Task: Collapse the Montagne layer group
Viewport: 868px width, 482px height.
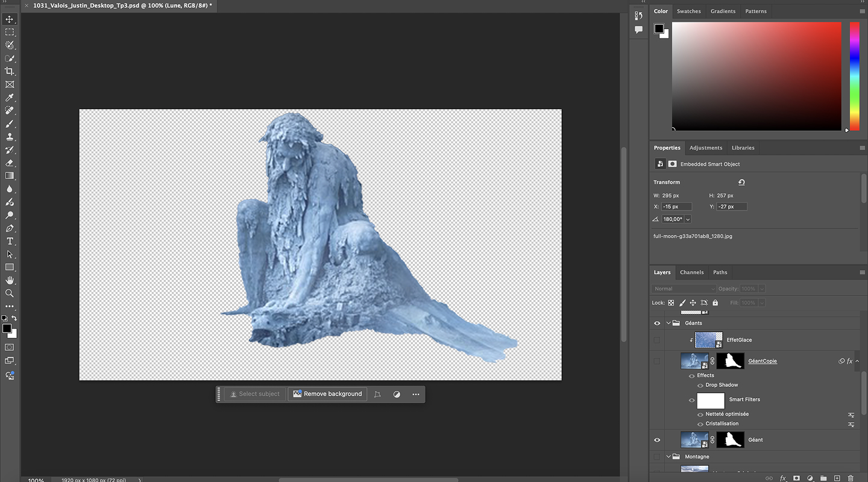Action: tap(668, 457)
